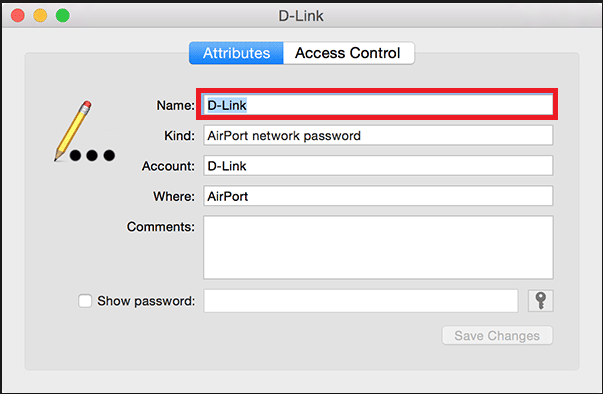This screenshot has width=603, height=394.
Task: Click the key icon button beside password field
Action: pyautogui.click(x=540, y=301)
